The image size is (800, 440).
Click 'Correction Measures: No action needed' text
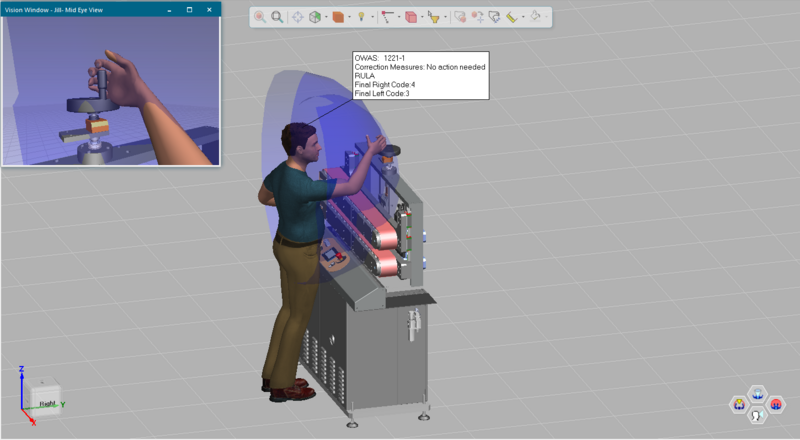tap(420, 67)
